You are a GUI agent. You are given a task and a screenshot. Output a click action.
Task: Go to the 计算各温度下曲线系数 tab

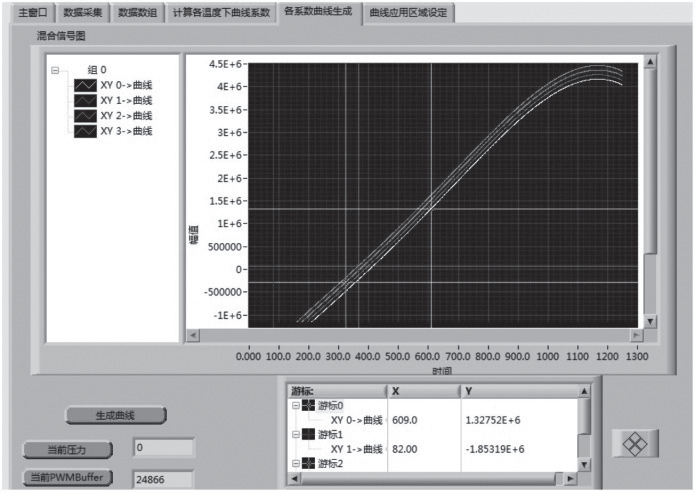221,13
